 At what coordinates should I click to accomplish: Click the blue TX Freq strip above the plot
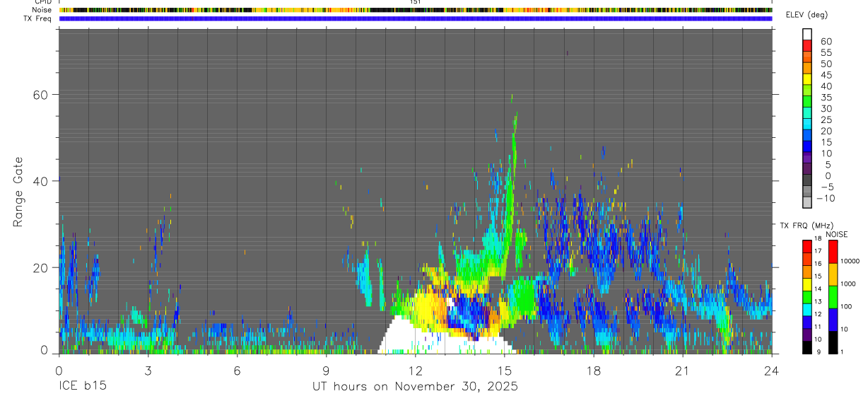[415, 18]
